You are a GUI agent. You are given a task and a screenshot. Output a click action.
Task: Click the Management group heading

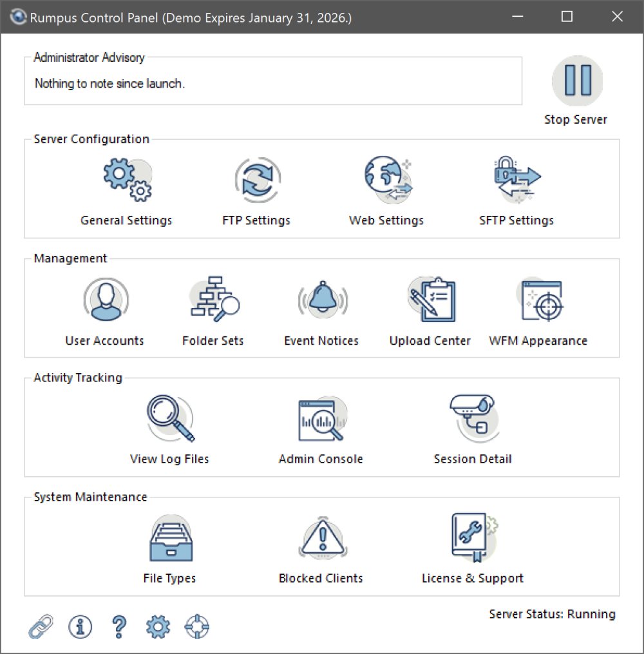click(70, 258)
